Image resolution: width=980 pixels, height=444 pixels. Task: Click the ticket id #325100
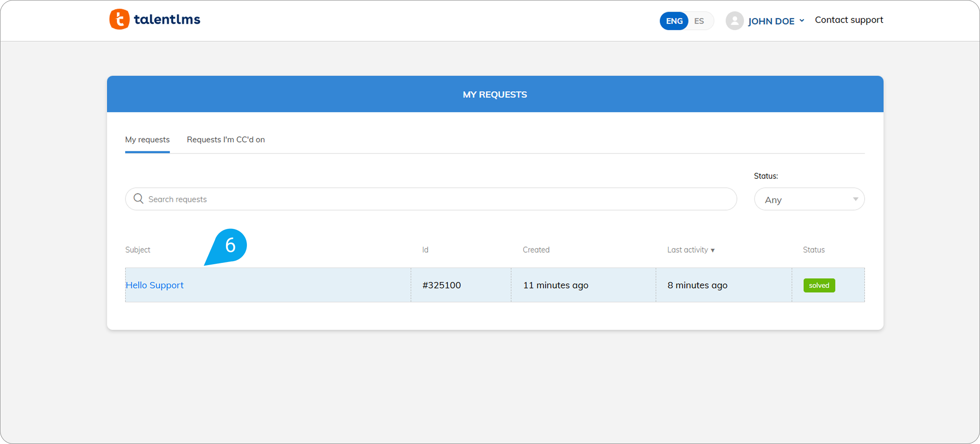(441, 285)
